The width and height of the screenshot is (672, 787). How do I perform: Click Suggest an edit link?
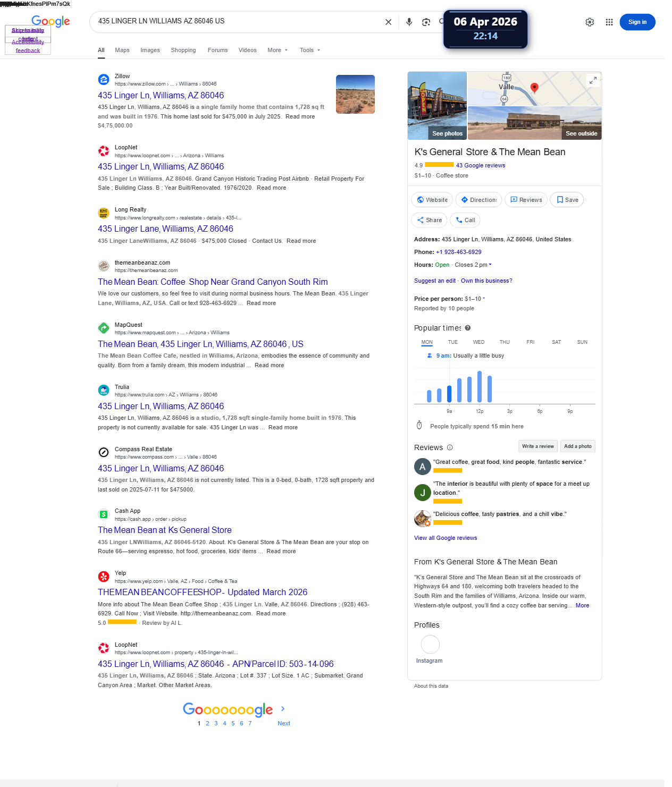click(x=435, y=281)
